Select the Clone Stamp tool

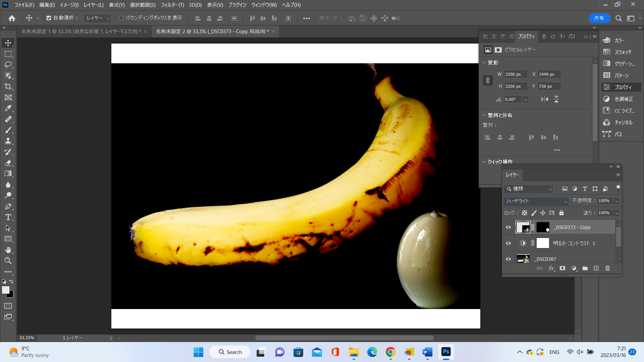click(8, 141)
